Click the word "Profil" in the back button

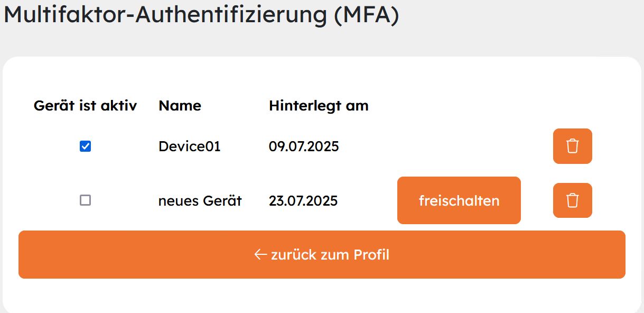pos(371,255)
